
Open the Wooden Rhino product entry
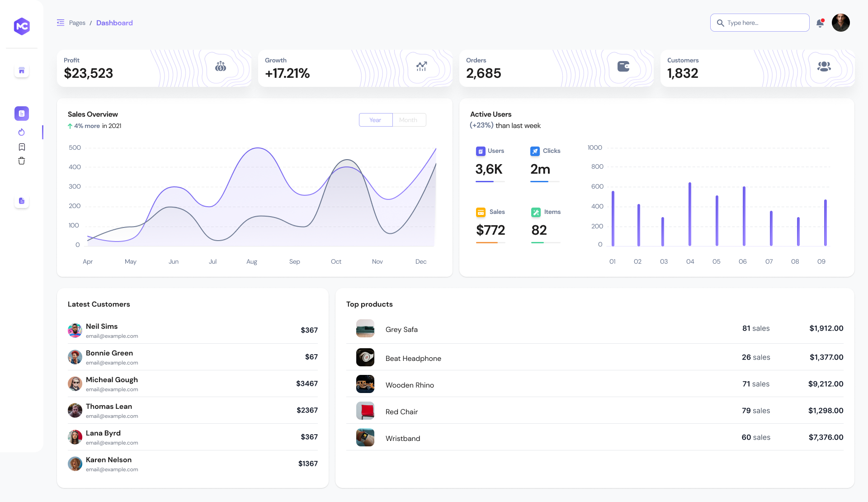point(410,385)
